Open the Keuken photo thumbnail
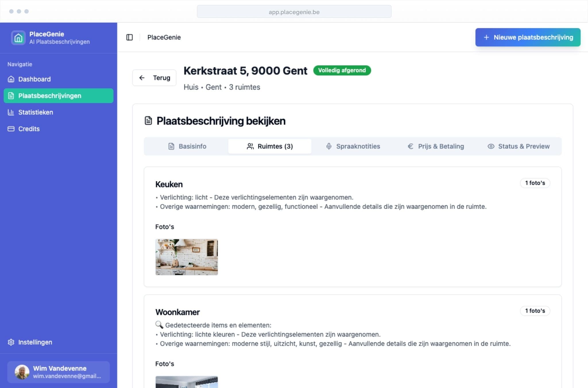Image resolution: width=588 pixels, height=388 pixels. coord(187,257)
